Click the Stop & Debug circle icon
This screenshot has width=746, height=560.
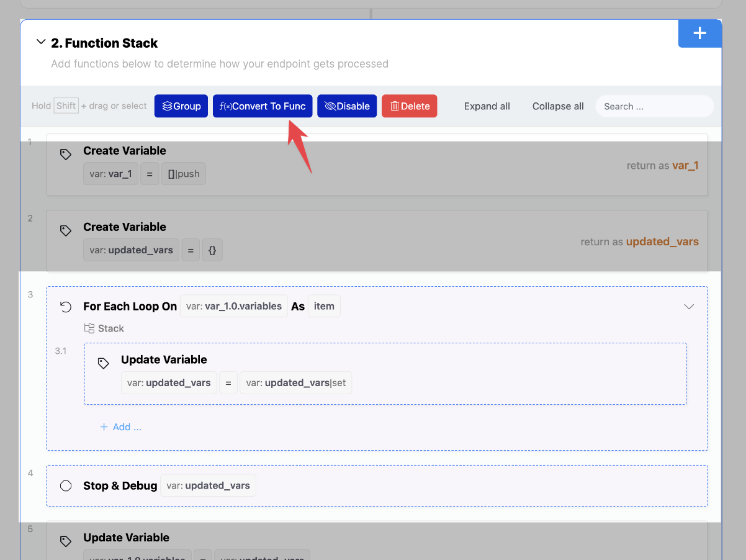pos(66,485)
